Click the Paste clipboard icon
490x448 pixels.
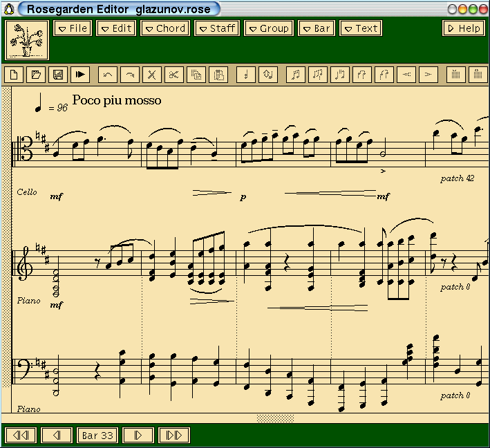[218, 75]
